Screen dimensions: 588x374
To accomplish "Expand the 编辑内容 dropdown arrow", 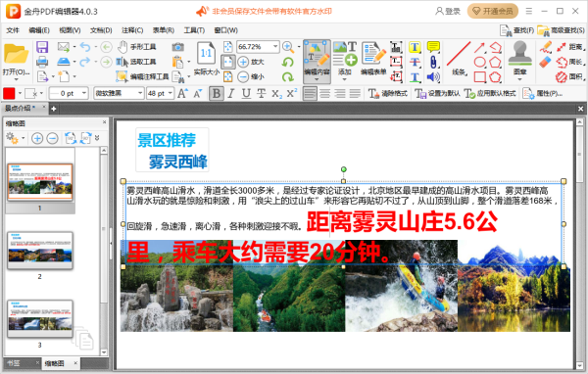I will pos(317,79).
